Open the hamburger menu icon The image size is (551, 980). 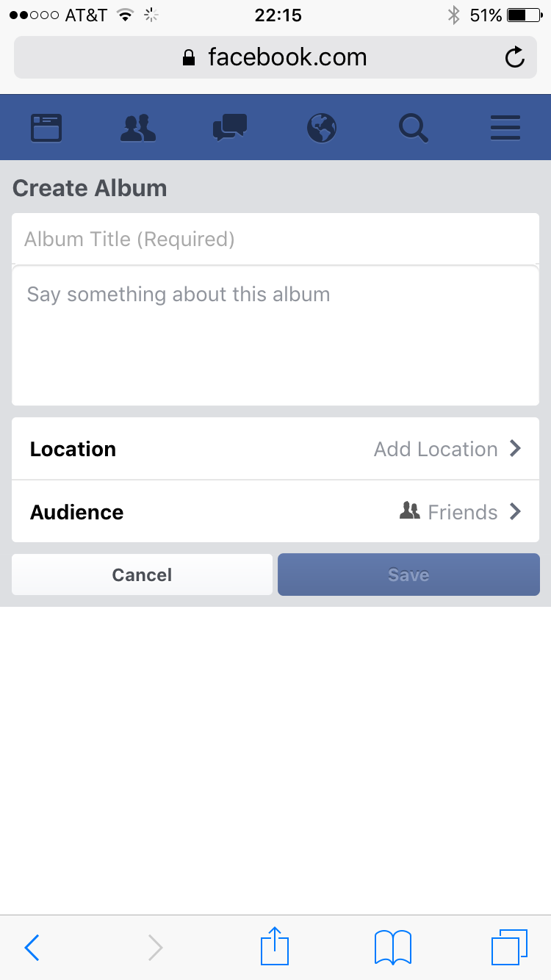pos(505,128)
